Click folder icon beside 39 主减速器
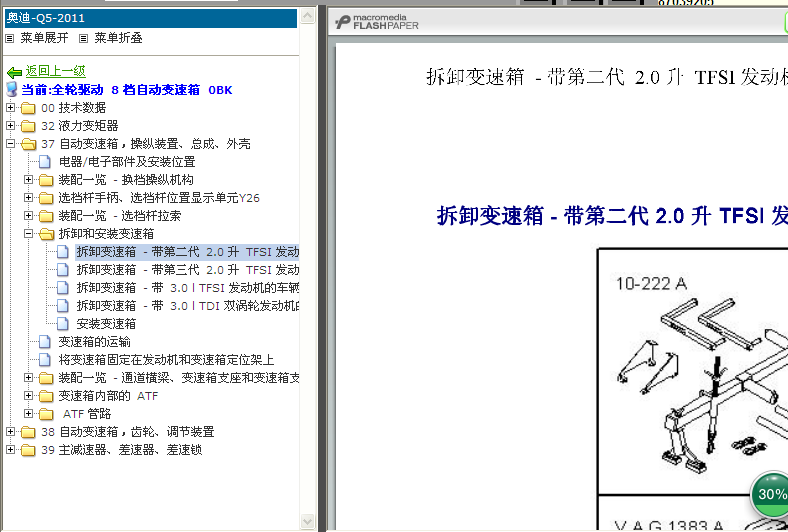This screenshot has height=532, width=788. (x=28, y=450)
